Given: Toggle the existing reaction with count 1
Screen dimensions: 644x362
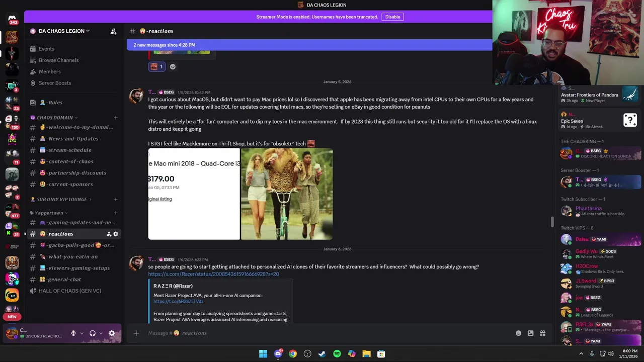Looking at the screenshot, I should 156,66.
